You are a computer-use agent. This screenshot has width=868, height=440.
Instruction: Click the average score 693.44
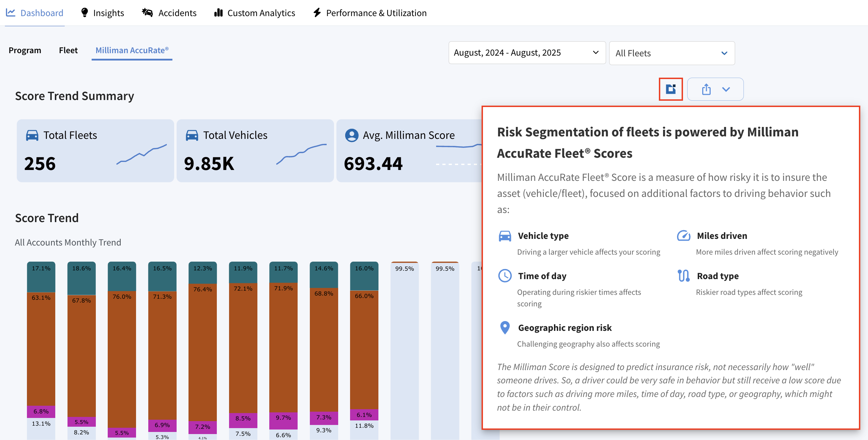(373, 164)
